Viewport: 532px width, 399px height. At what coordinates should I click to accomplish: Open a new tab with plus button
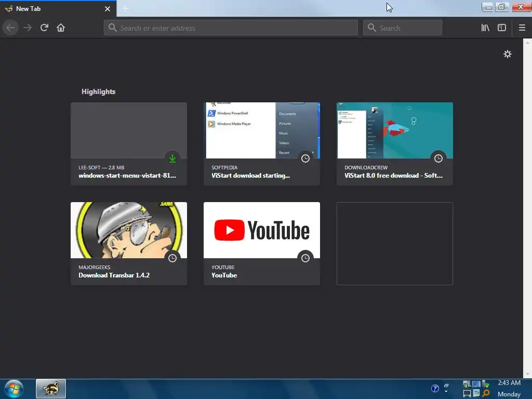[125, 8]
